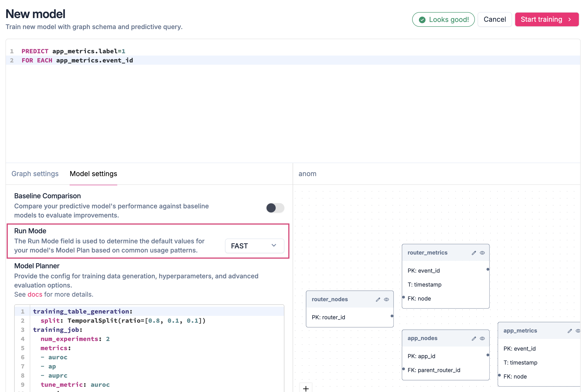Screen dimensions: 588x392
Task: Open the Run Mode FAST dropdown
Action: click(x=254, y=246)
